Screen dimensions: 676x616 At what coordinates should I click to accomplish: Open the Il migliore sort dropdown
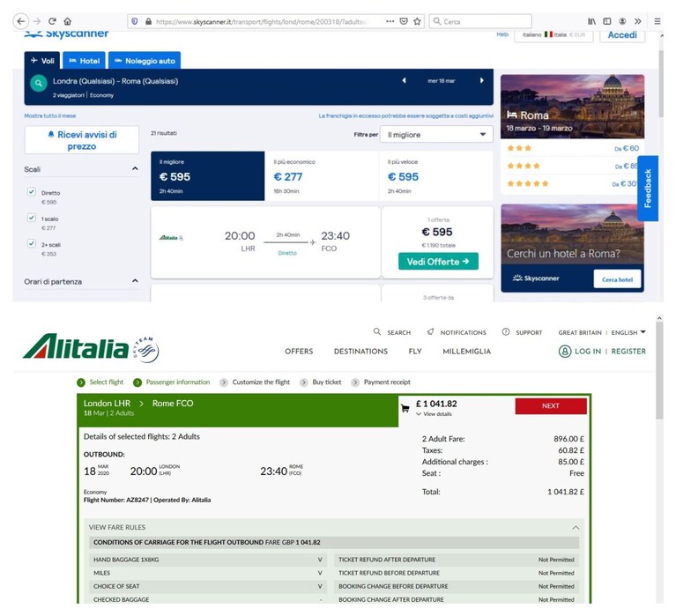pos(436,135)
